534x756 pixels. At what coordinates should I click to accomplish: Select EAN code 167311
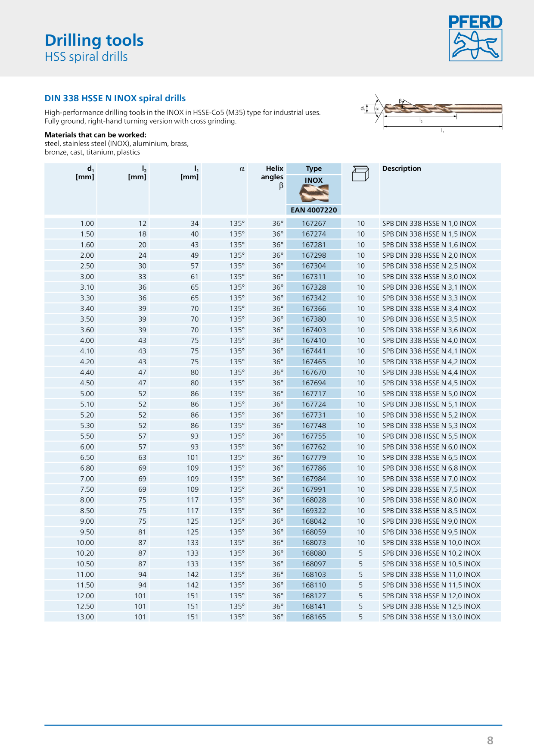coord(314,277)
